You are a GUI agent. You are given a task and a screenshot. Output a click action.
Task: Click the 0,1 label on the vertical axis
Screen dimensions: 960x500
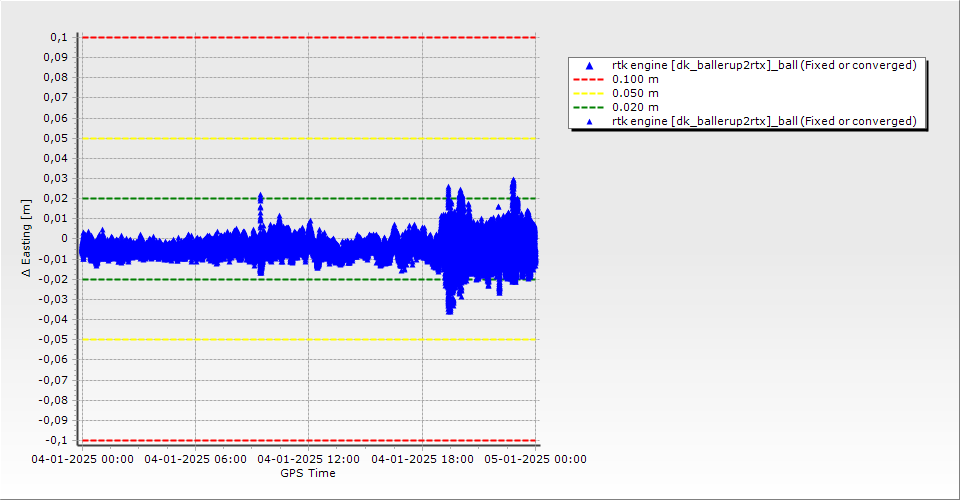click(x=58, y=37)
